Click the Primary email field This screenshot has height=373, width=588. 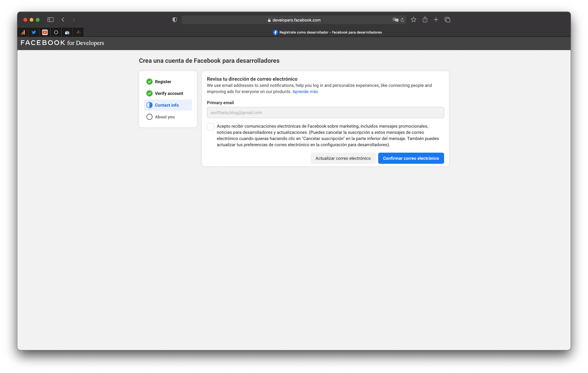(x=325, y=112)
